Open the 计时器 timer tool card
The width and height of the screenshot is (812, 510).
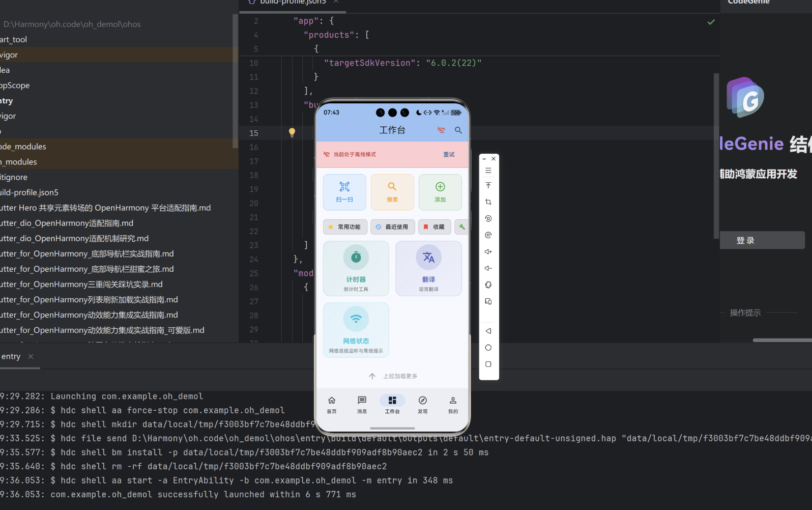(x=356, y=268)
